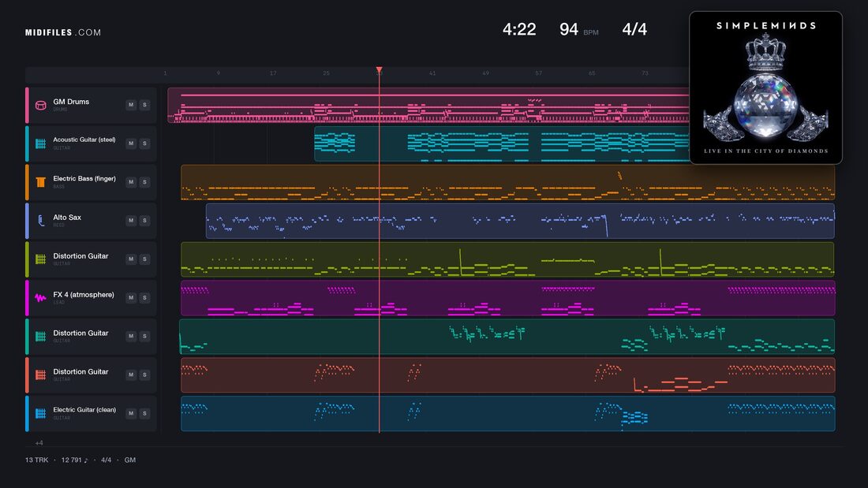Click the 12 791 note count status entry
Screen dimensions: 868x488
74,460
